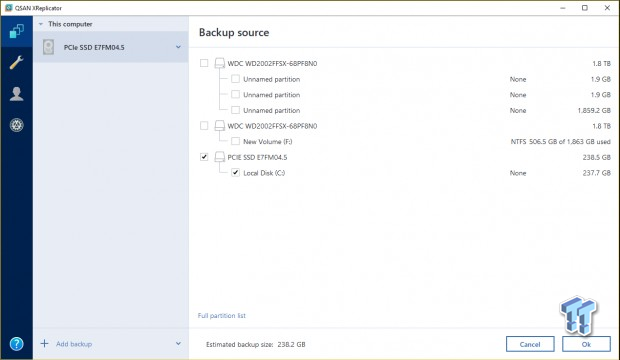This screenshot has width=620, height=360.
Task: Click the plus icon beside Add backup
Action: point(44,343)
